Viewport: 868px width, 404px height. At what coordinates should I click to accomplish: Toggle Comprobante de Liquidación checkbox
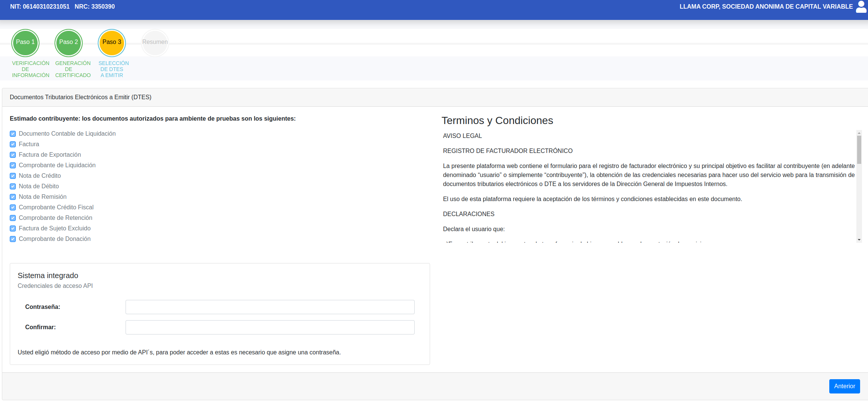pyautogui.click(x=13, y=165)
